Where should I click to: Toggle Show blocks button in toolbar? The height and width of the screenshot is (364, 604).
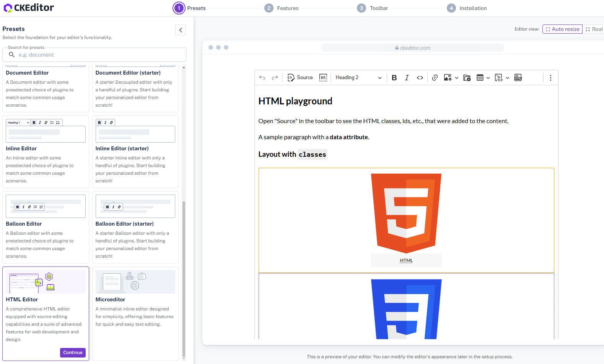pos(323,78)
